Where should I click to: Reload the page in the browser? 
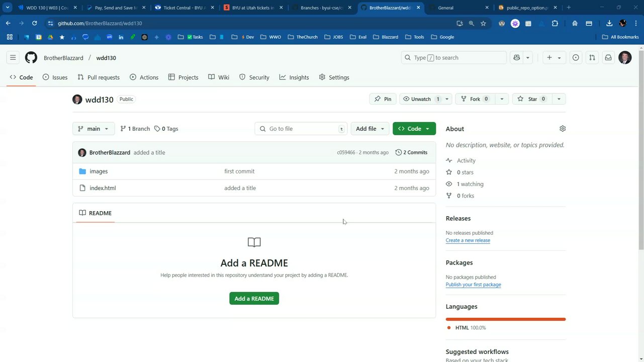coord(34,23)
